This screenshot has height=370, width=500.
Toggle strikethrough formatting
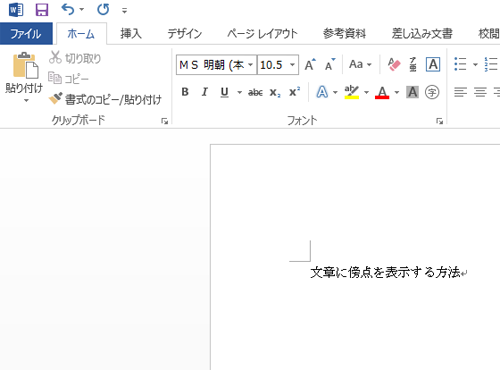coord(255,92)
